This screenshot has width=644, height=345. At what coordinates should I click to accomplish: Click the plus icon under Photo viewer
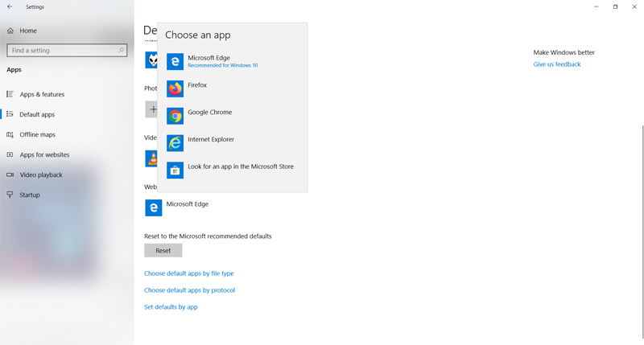(151, 109)
